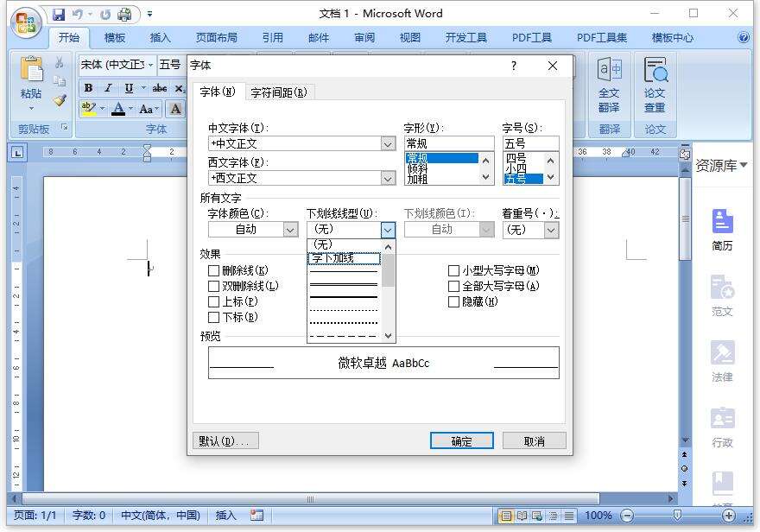The image size is (760, 532).
Task: Select 加粗 in the 字形 list
Action: (418, 180)
